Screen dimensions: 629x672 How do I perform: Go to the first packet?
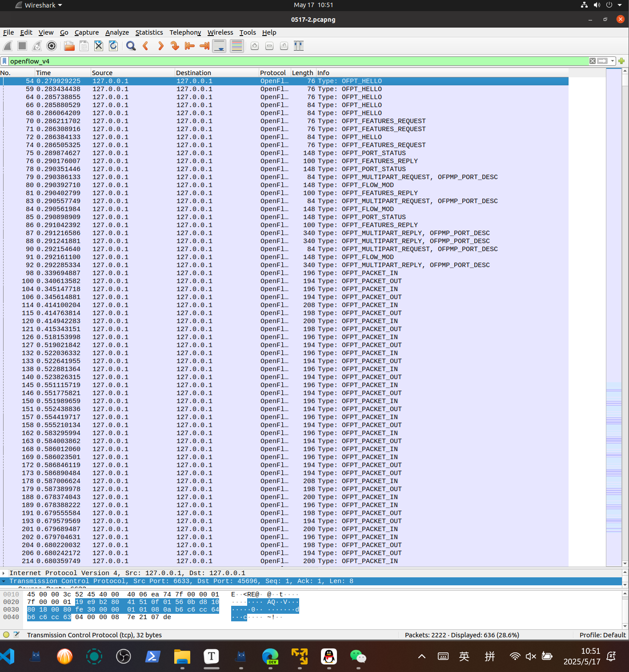point(190,46)
